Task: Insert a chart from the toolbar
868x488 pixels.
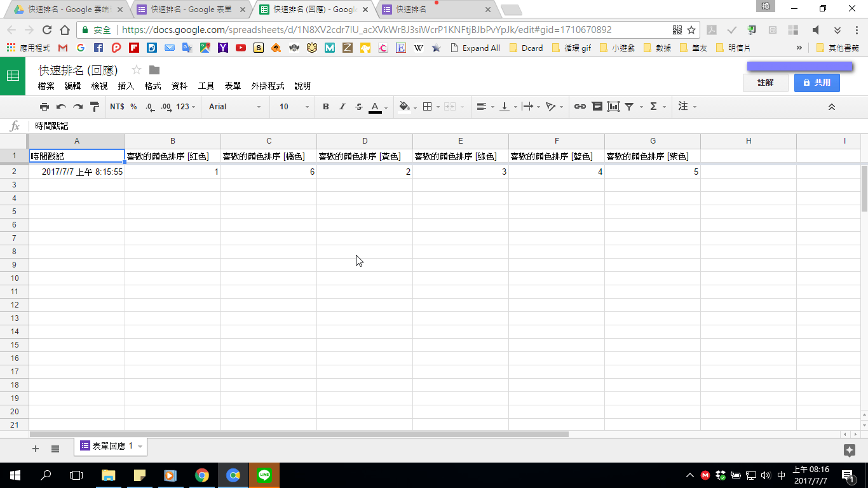Action: [x=613, y=107]
